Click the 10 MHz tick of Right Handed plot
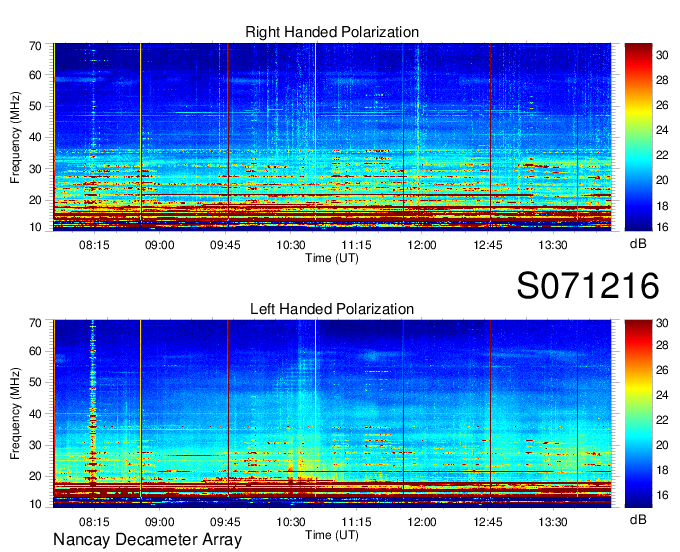The height and width of the screenshot is (552, 680). 35,227
